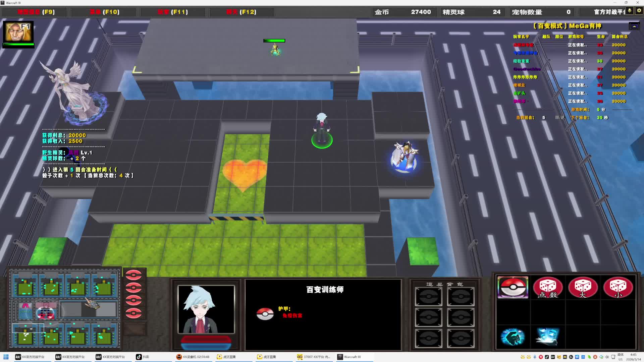Click the trainer portrait in unit panel
This screenshot has height=362, width=644.
point(206,309)
